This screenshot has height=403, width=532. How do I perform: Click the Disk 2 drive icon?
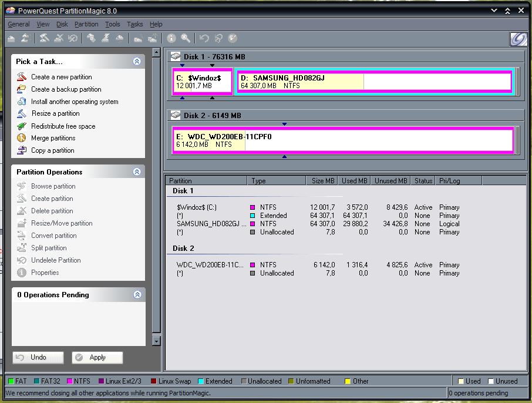pos(176,115)
